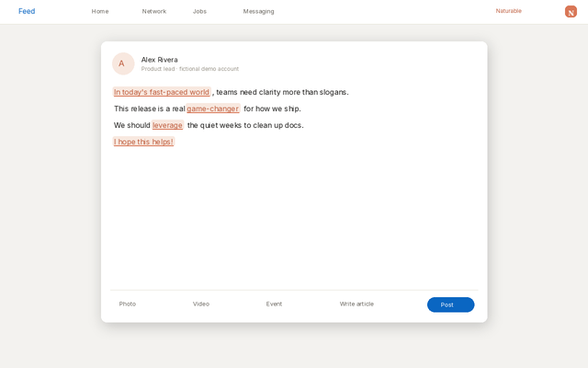Click inside the empty post text area
The width and height of the screenshot is (588, 368).
(294, 218)
